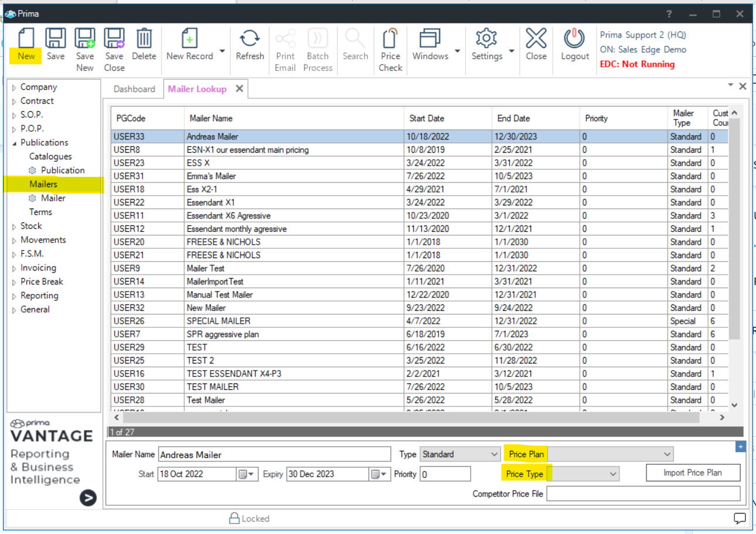Open the Expiry date calendar picker
Viewport: 756px width, 534px height.
tap(379, 474)
